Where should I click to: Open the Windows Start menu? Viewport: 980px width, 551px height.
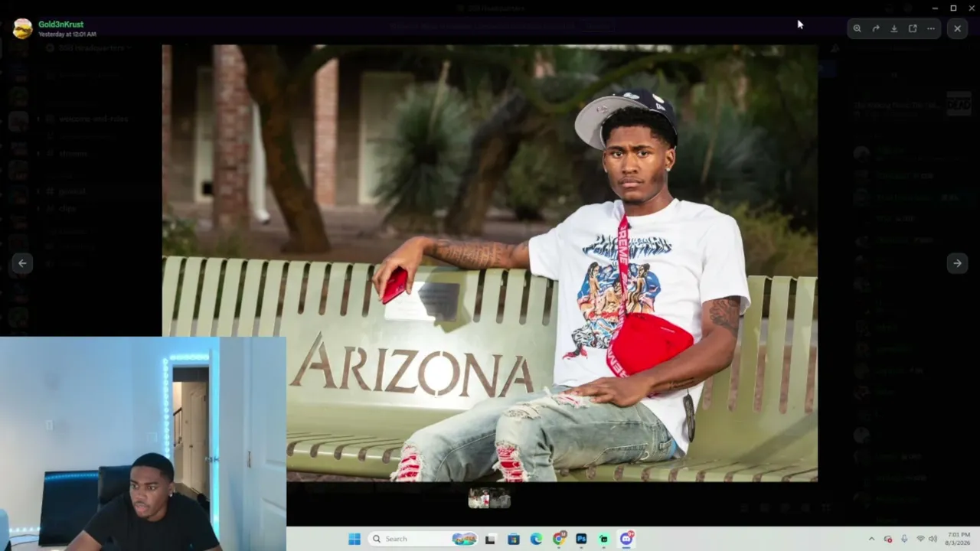tap(354, 539)
